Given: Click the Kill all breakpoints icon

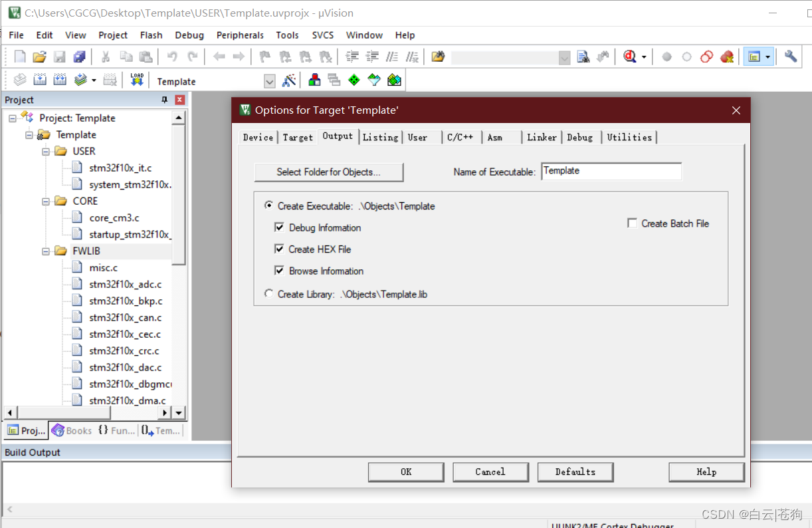Looking at the screenshot, I should click(x=727, y=57).
